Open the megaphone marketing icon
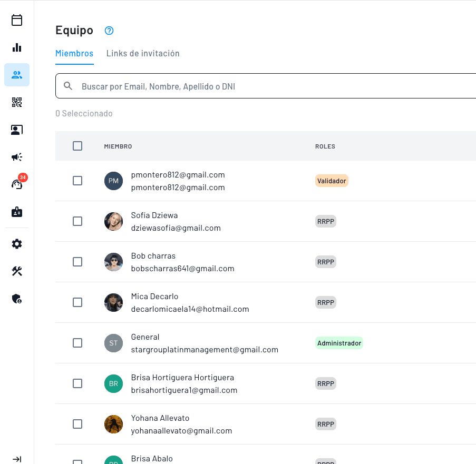This screenshot has width=476, height=464. tap(17, 157)
